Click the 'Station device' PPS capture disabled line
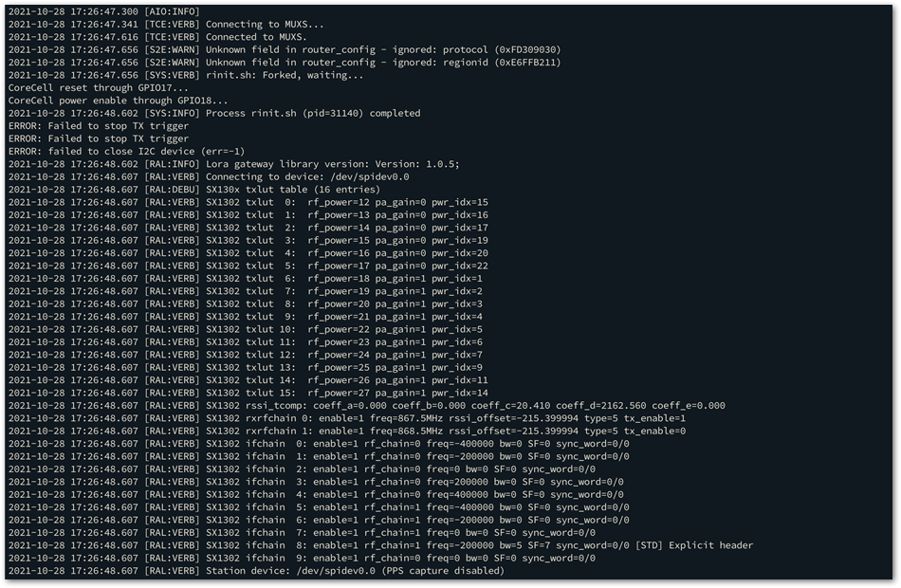Viewport: 901px width, 588px height. click(x=256, y=570)
